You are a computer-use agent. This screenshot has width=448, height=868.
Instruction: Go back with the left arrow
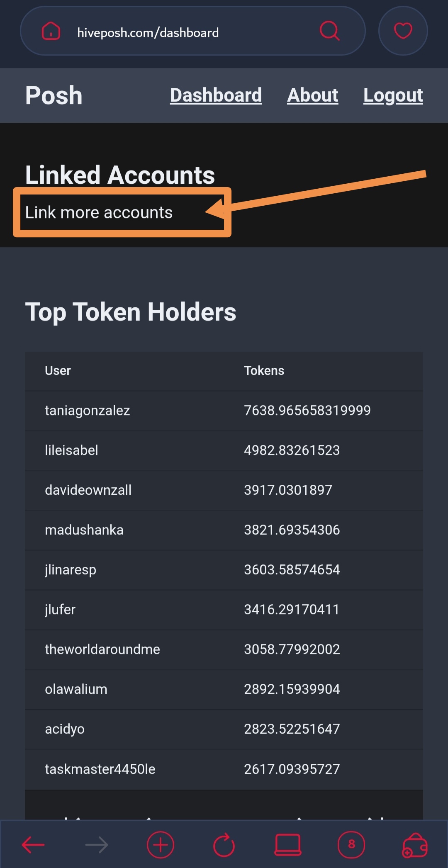click(33, 845)
